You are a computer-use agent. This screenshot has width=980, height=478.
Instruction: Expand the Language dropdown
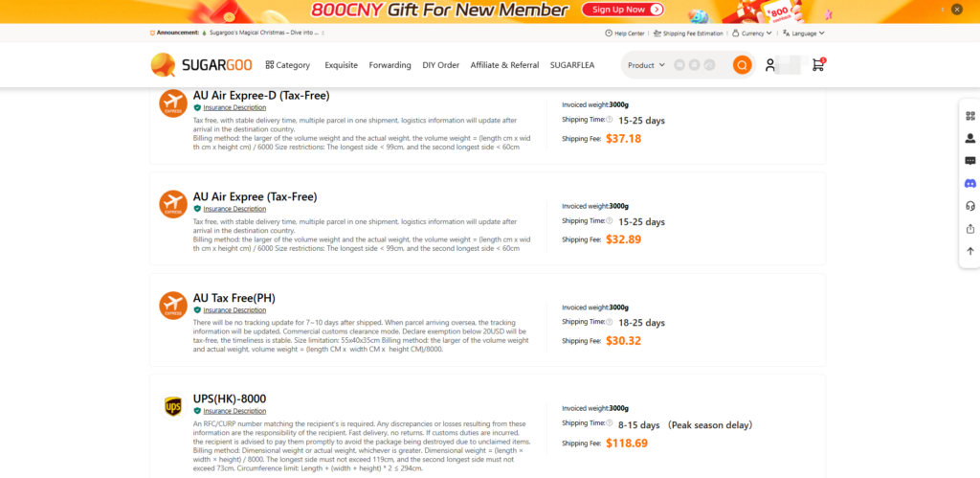[x=803, y=34]
